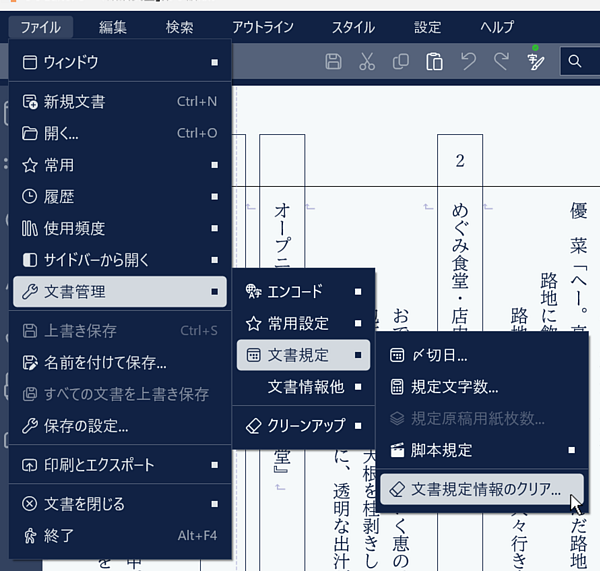Click the clock icon beside 履歴
The height and width of the screenshot is (571, 600).
coord(30,197)
